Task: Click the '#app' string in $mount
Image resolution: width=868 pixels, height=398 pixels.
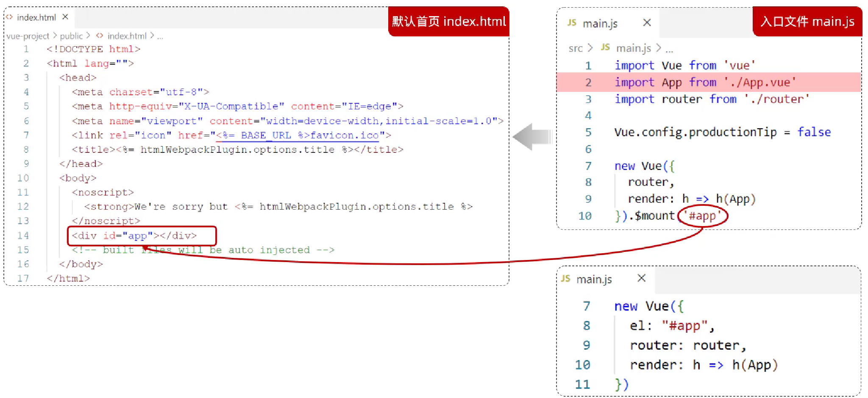Action: (x=702, y=216)
